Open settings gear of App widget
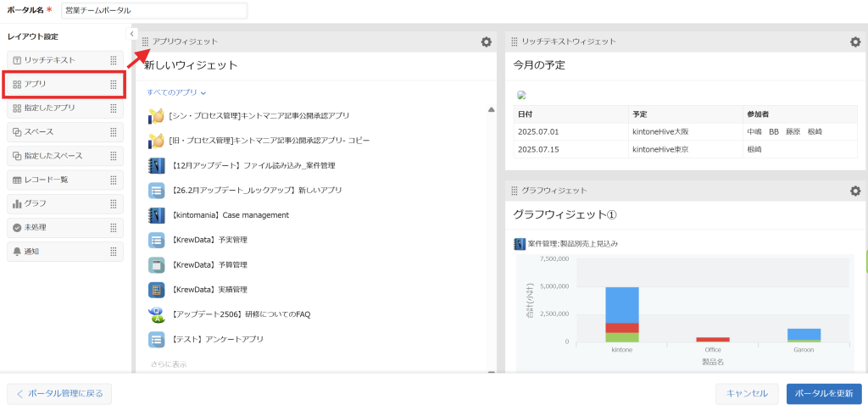 pos(486,42)
